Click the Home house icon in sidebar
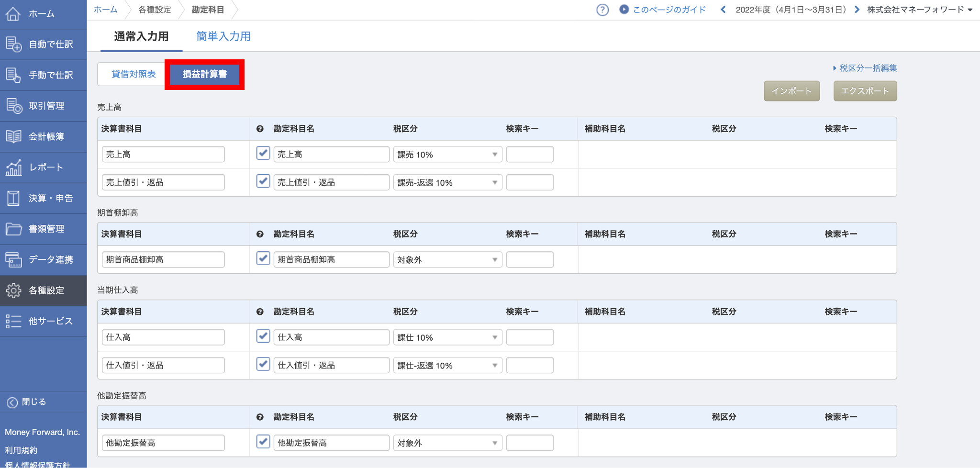 click(x=13, y=14)
